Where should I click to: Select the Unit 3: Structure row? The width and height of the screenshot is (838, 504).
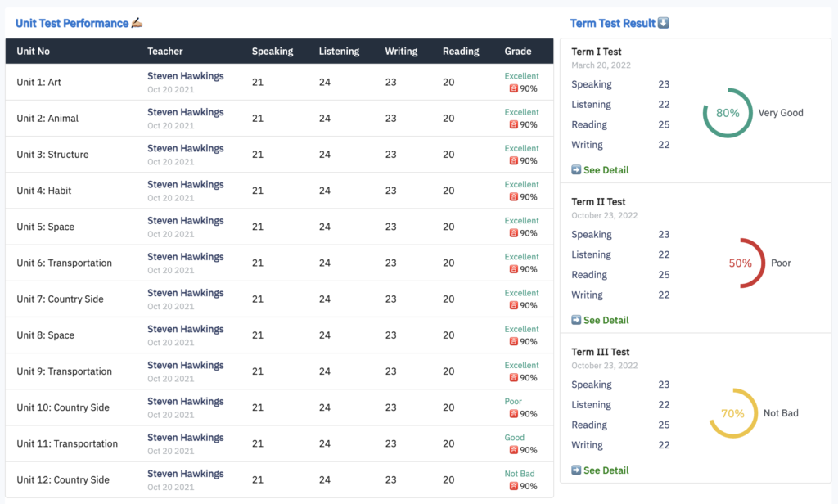click(52, 155)
